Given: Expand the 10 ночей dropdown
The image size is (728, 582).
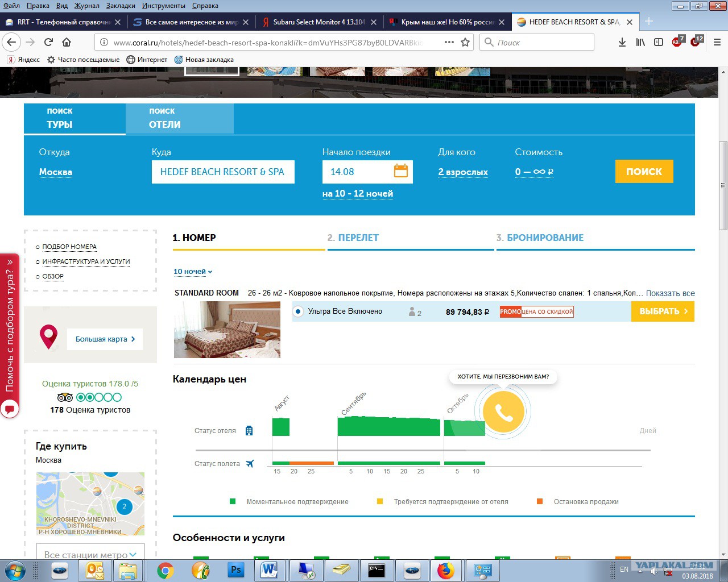Looking at the screenshot, I should click(x=193, y=272).
